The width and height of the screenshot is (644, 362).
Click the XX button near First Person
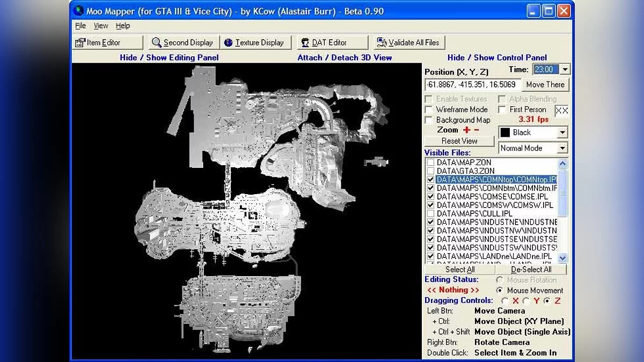coord(562,110)
